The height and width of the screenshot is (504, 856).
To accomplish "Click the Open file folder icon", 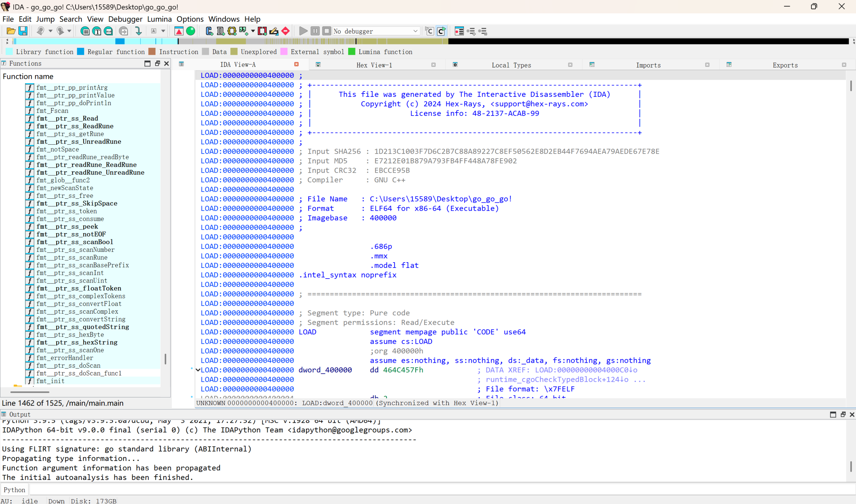I will click(x=11, y=31).
